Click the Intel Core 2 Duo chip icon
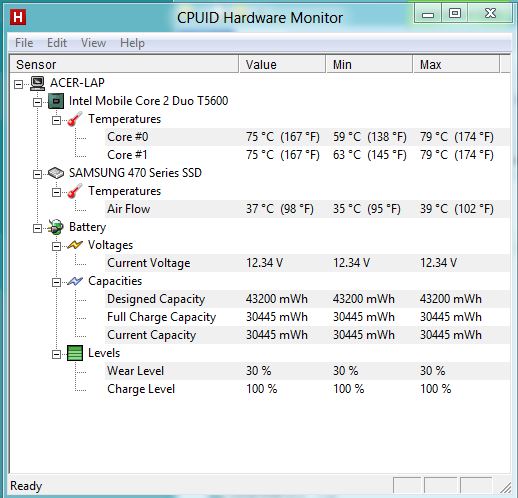518x498 pixels. click(56, 101)
